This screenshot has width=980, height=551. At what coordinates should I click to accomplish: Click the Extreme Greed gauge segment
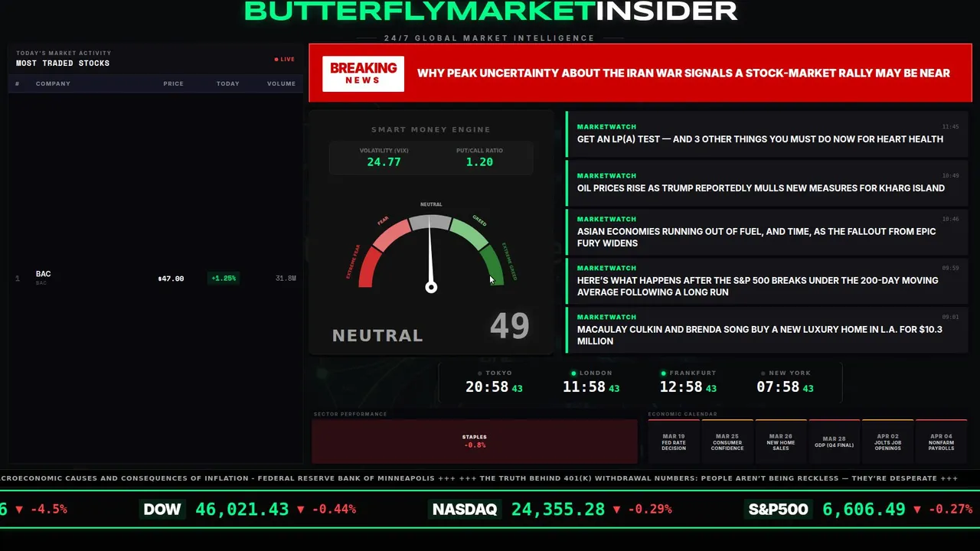[492, 266]
